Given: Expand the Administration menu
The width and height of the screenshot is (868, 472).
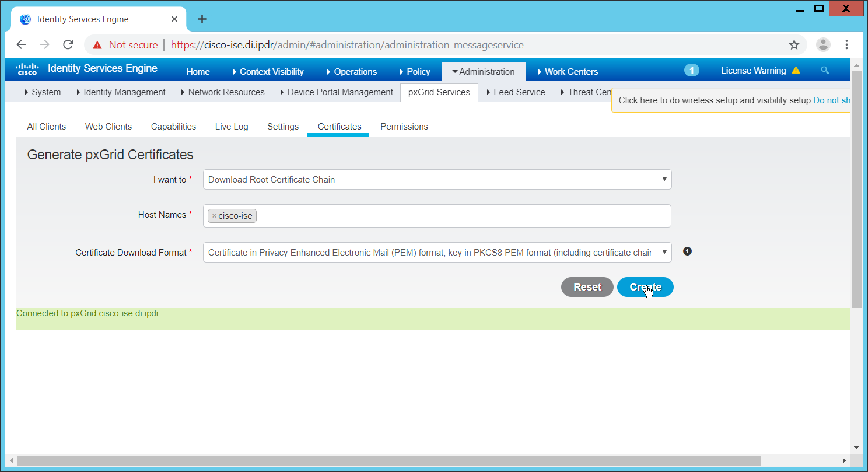Looking at the screenshot, I should pyautogui.click(x=483, y=71).
